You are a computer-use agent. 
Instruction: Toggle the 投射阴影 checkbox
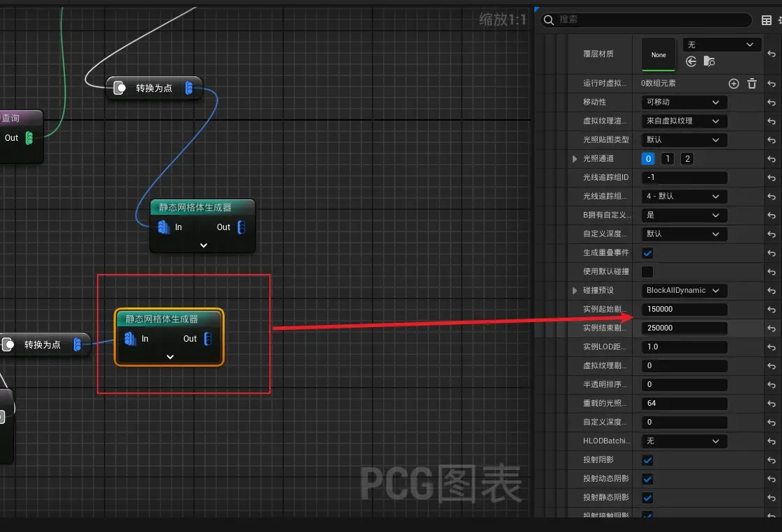pos(647,460)
